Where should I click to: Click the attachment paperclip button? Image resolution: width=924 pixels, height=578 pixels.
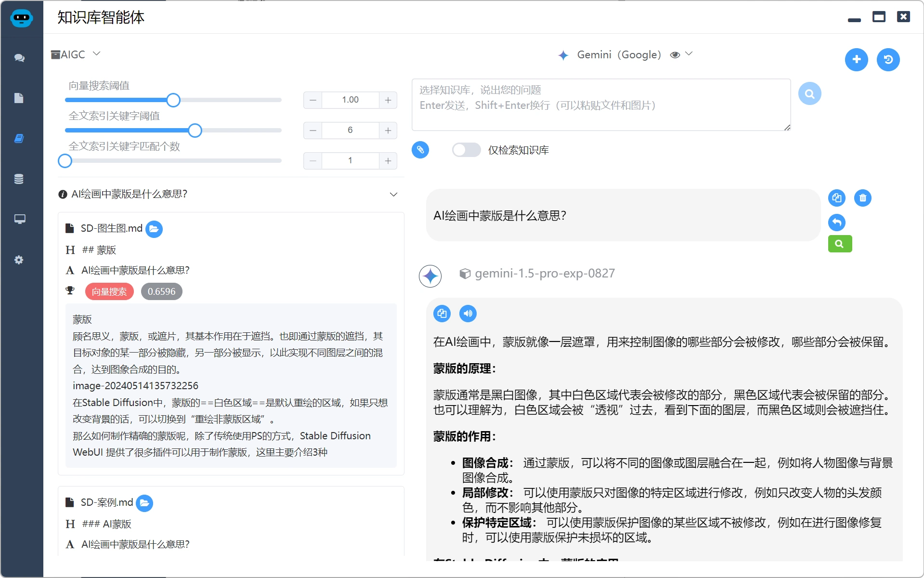click(x=420, y=150)
